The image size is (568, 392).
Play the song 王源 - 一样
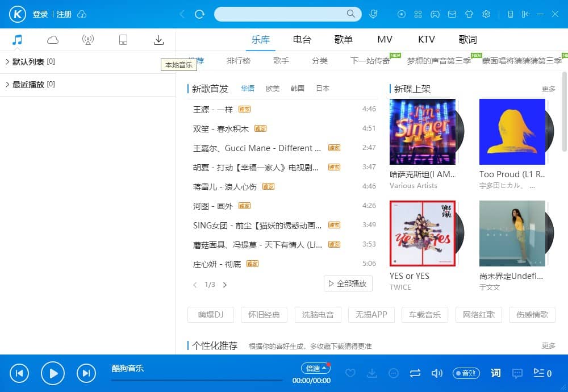[x=212, y=110]
